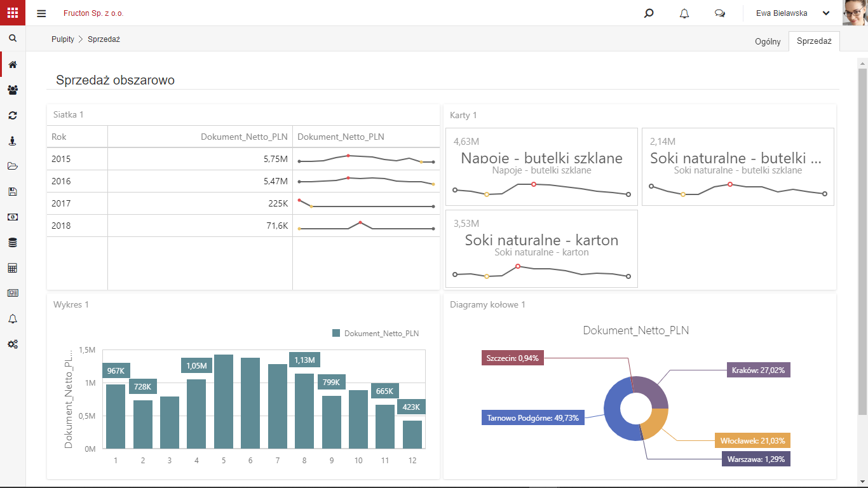
Task: Click the Fructon Sp. z o.o. company link
Action: pyautogui.click(x=93, y=13)
